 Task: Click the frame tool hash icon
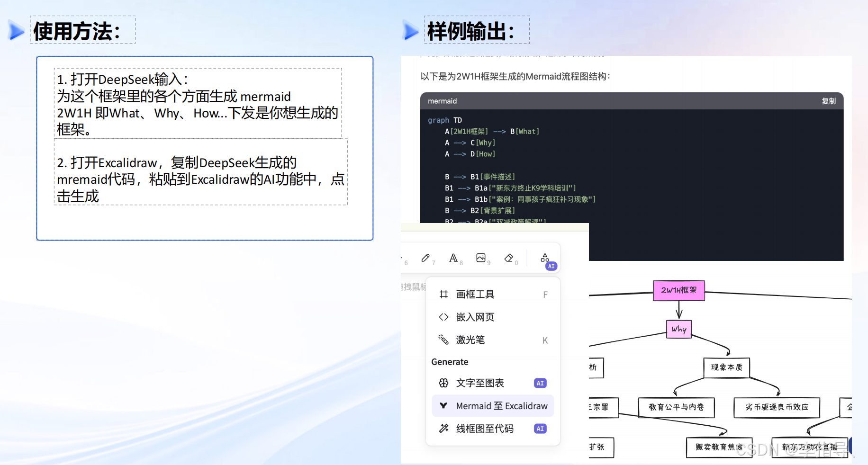click(x=443, y=295)
